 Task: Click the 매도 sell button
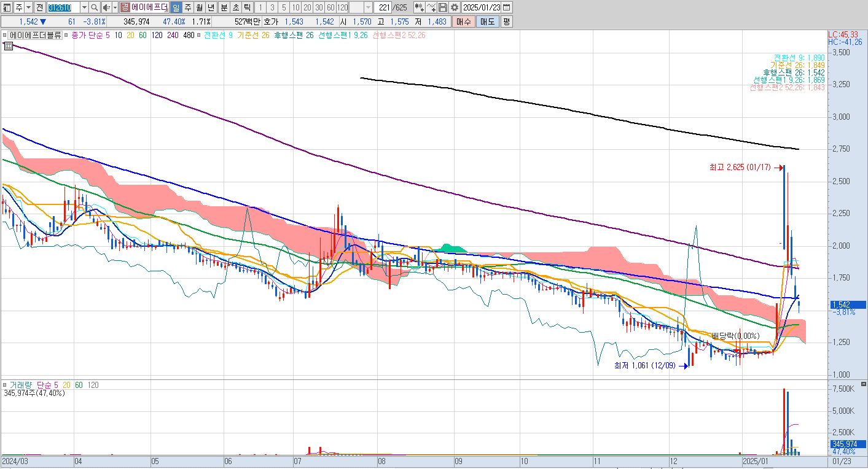coord(487,21)
